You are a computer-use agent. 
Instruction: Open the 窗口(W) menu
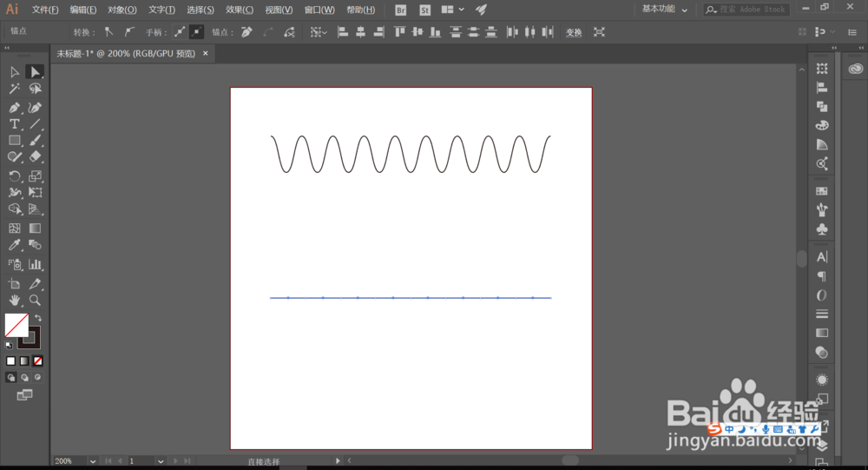click(319, 10)
